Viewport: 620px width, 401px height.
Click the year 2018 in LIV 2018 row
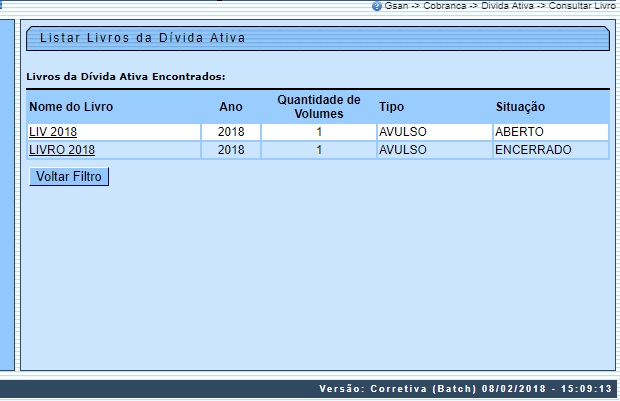point(231,132)
